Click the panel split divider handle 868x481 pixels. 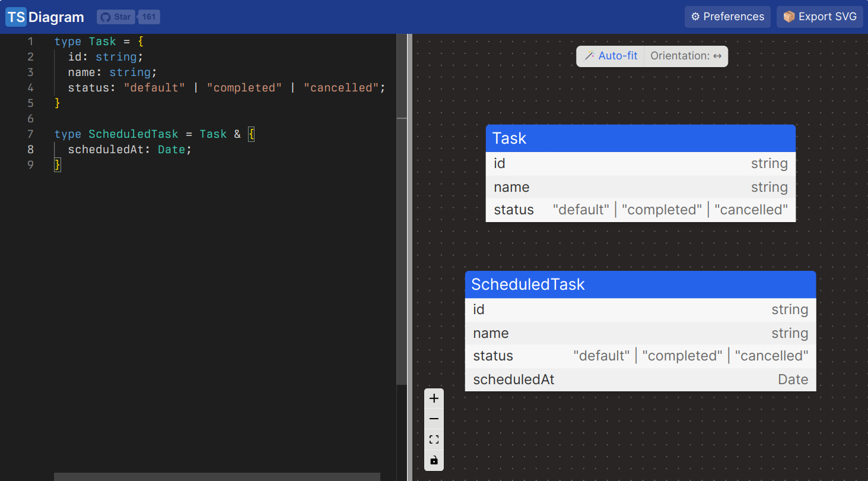[x=409, y=257]
